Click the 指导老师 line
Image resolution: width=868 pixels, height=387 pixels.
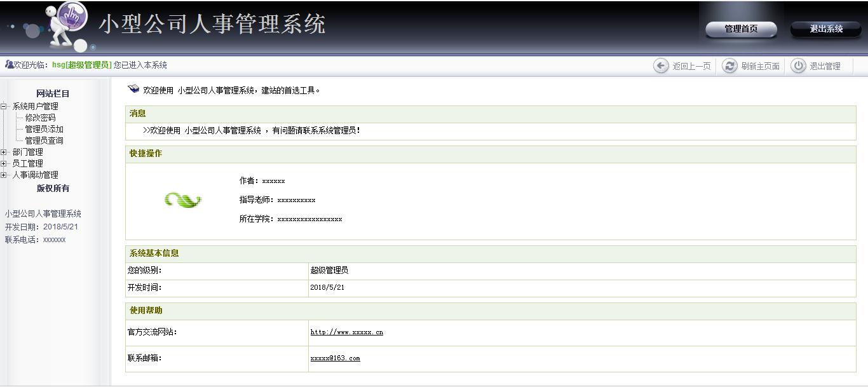coord(277,200)
